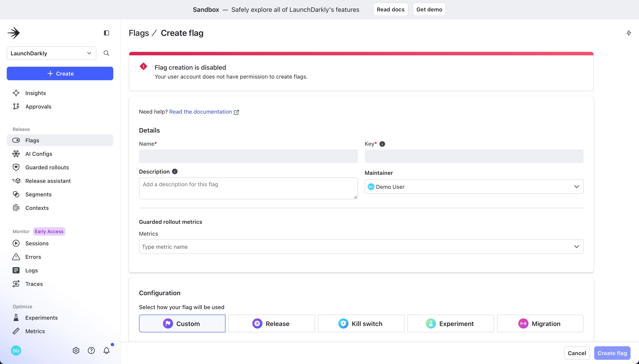Click the Cancel button
This screenshot has width=639, height=364.
(577, 353)
